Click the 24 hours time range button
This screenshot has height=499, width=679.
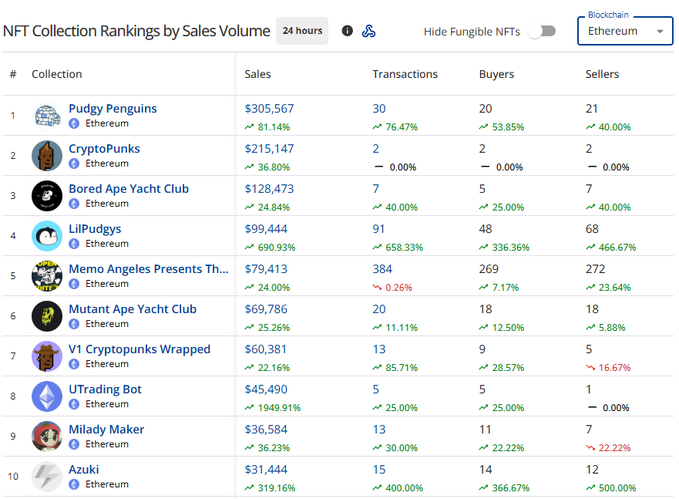(302, 31)
